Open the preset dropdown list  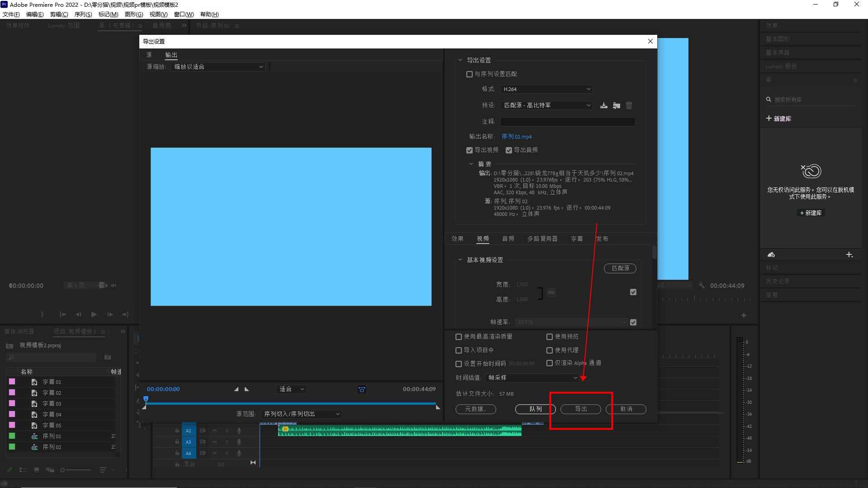click(546, 105)
